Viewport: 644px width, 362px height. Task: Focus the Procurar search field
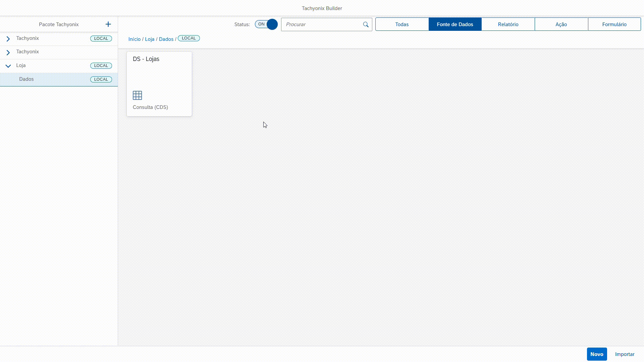[322, 24]
